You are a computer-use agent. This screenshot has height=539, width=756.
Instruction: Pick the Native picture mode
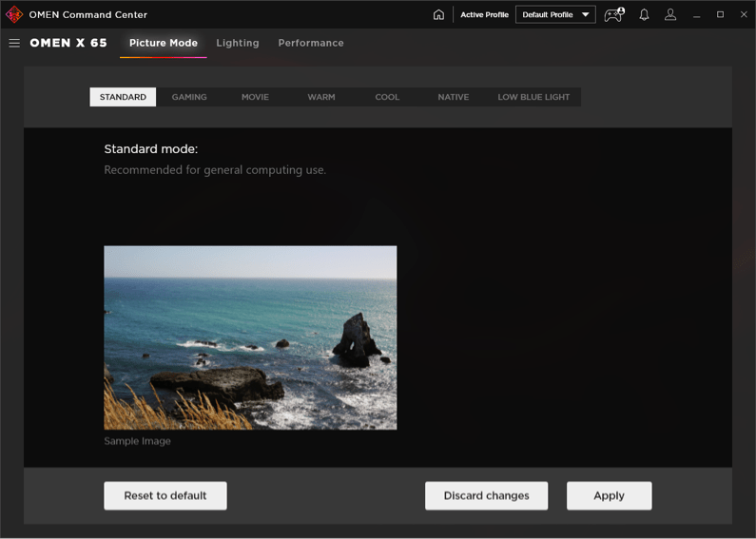pyautogui.click(x=453, y=97)
